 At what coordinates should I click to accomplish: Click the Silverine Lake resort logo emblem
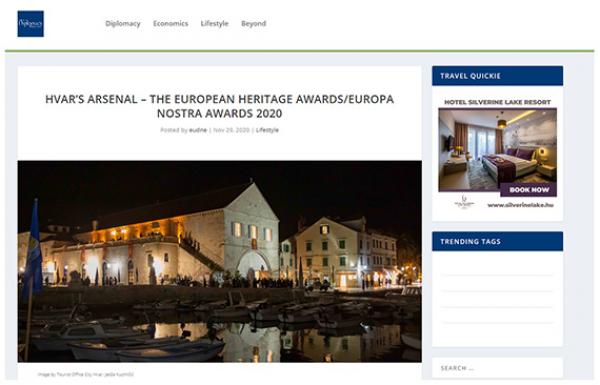tap(465, 202)
